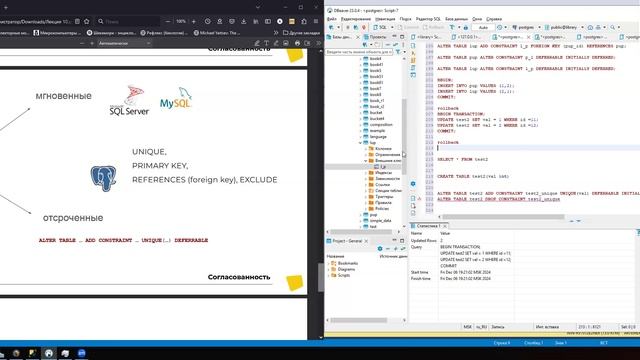Click the search magnifier icon in DBeaver toolbar
Image resolution: width=640 pixels, height=360 pixels.
point(612,27)
